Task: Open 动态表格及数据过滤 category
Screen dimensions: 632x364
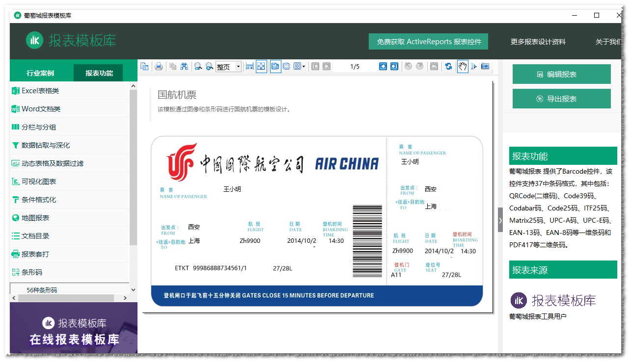Action: click(70, 163)
